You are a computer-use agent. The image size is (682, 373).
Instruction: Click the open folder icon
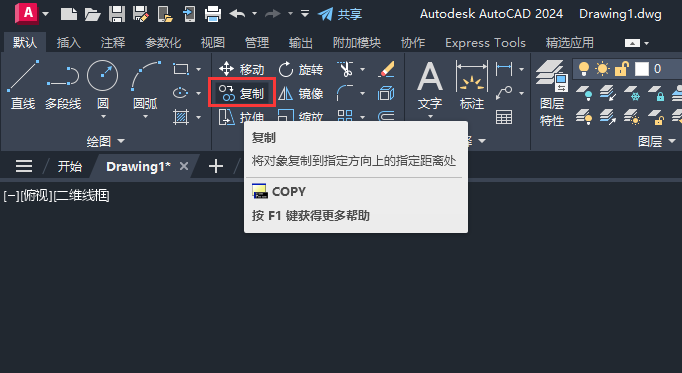[93, 14]
